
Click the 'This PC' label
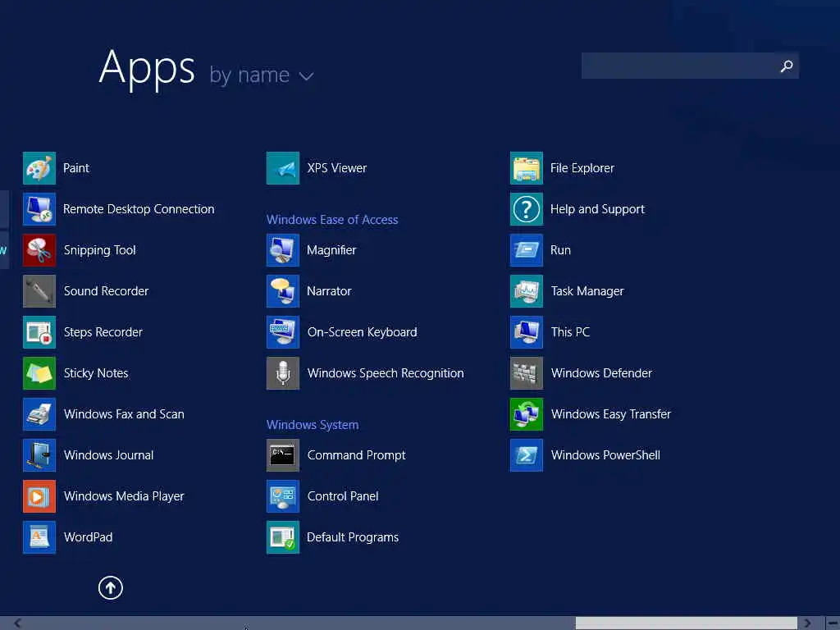coord(571,332)
